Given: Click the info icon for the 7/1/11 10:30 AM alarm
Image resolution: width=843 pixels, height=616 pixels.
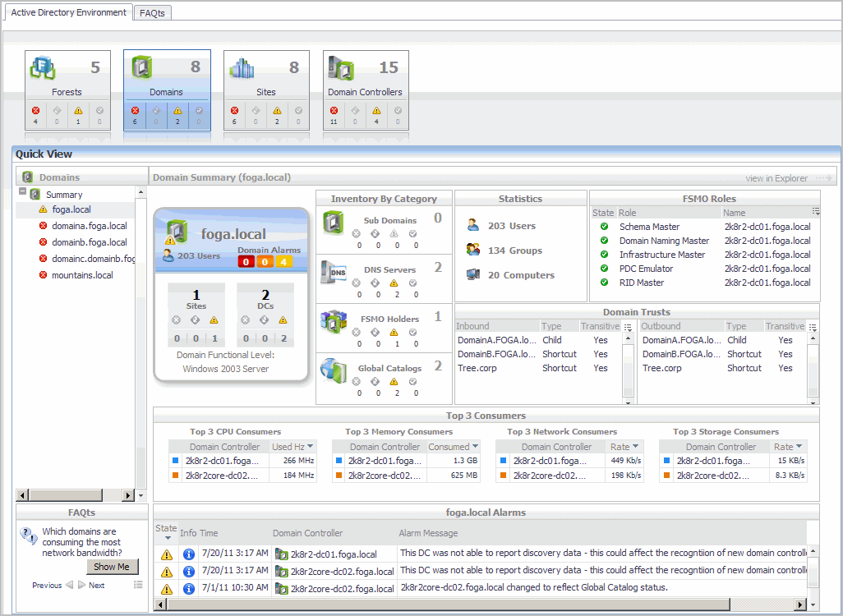Looking at the screenshot, I should pyautogui.click(x=189, y=589).
